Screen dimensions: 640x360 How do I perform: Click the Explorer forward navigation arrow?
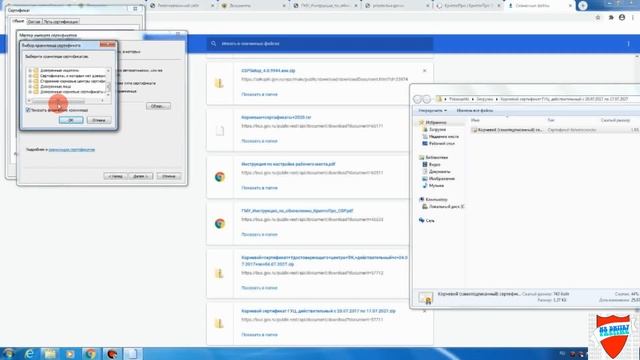[x=427, y=99]
